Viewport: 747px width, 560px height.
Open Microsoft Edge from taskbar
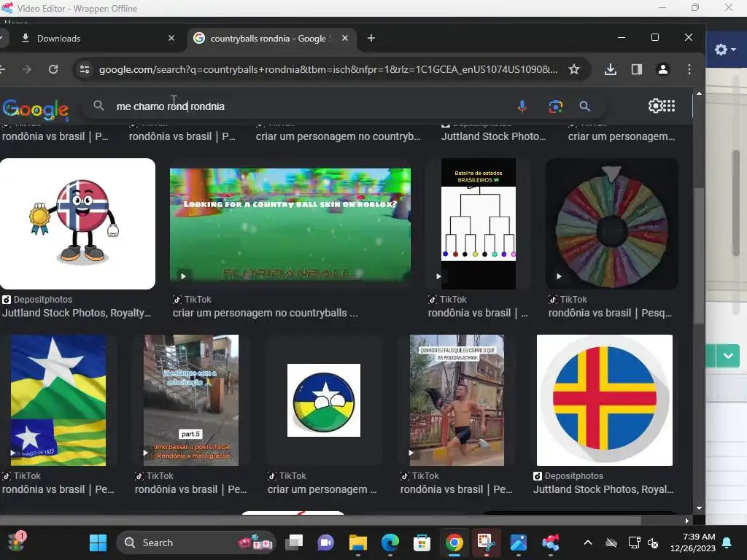390,542
